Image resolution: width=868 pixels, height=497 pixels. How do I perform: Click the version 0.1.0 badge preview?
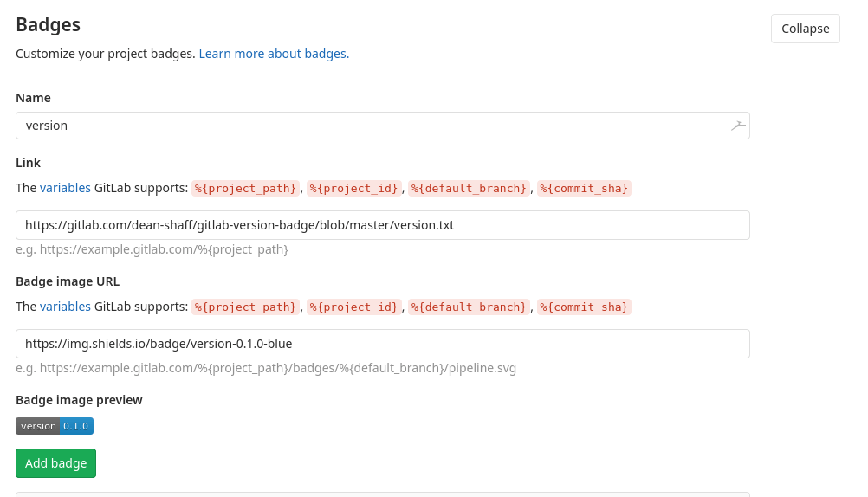pyautogui.click(x=55, y=426)
